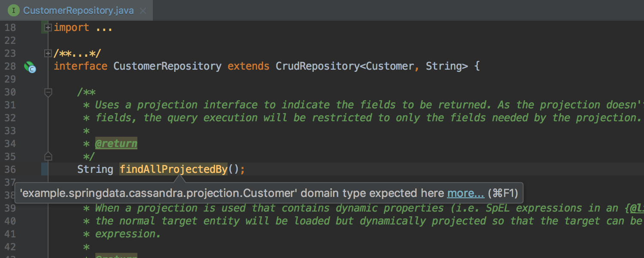
Task: Click the fold end marker on line 35
Action: pyautogui.click(x=48, y=156)
